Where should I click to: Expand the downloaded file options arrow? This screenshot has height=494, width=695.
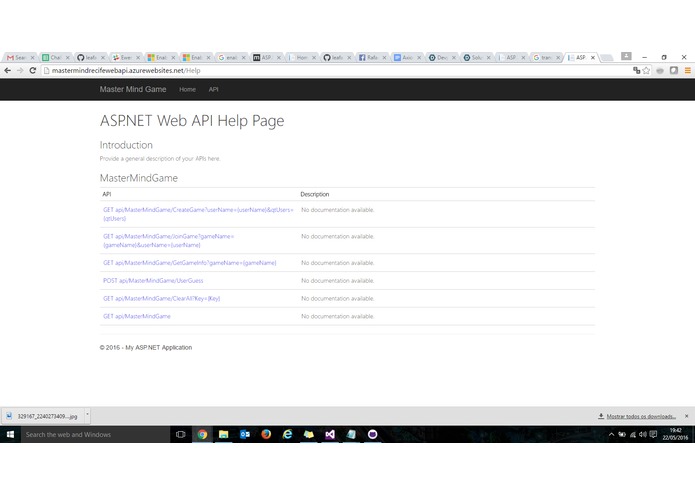pos(87,415)
